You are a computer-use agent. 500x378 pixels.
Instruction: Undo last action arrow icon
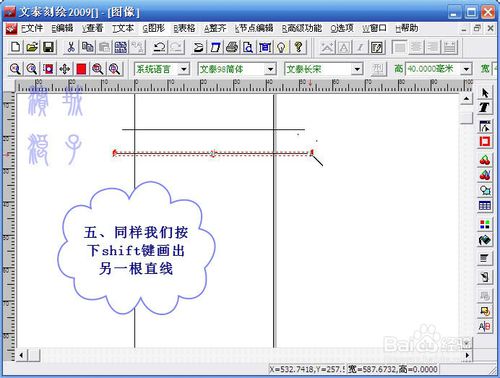159,47
